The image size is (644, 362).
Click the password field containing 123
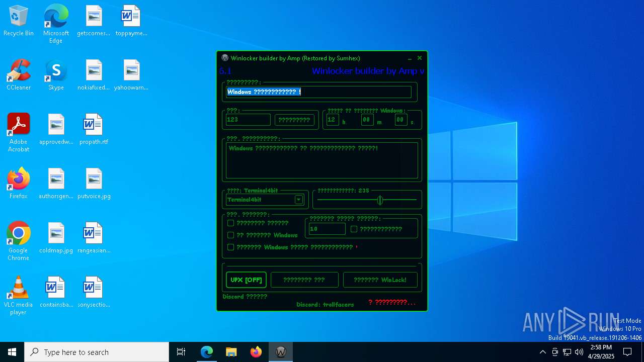248,120
